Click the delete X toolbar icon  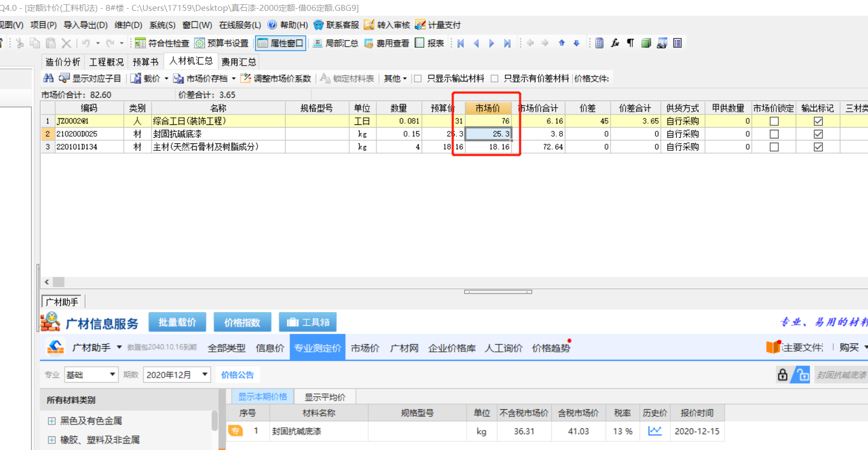coord(66,43)
